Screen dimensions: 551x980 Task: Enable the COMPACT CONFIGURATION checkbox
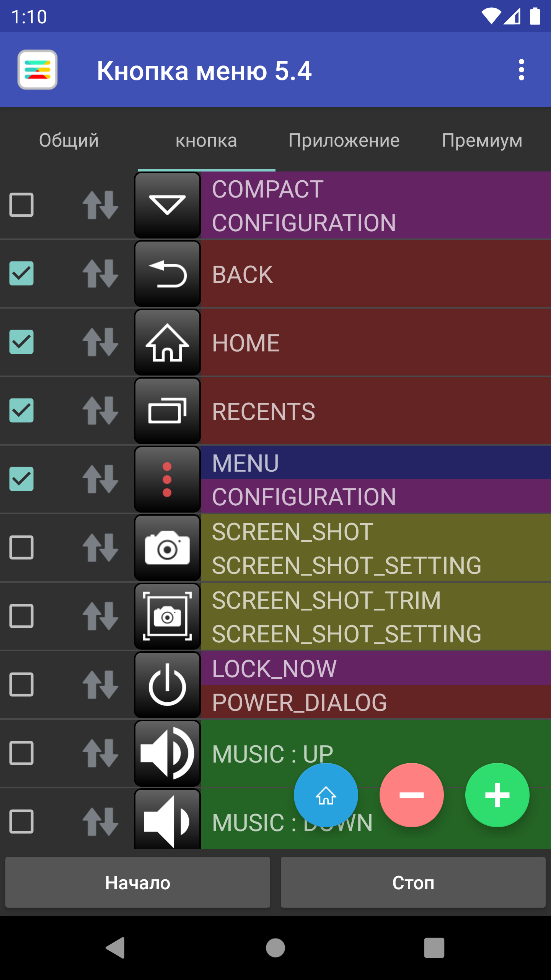tap(21, 205)
